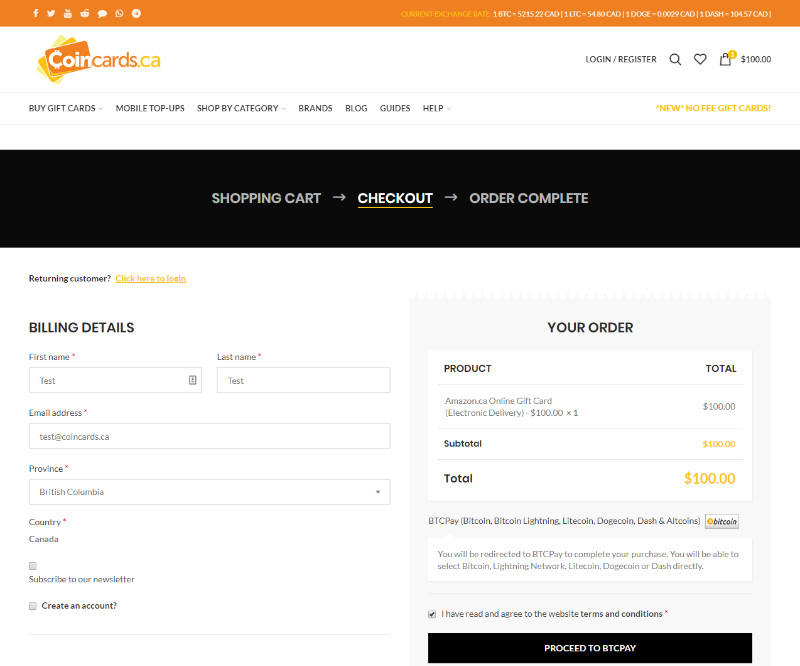Focus the Email address field
800x666 pixels.
click(210, 436)
